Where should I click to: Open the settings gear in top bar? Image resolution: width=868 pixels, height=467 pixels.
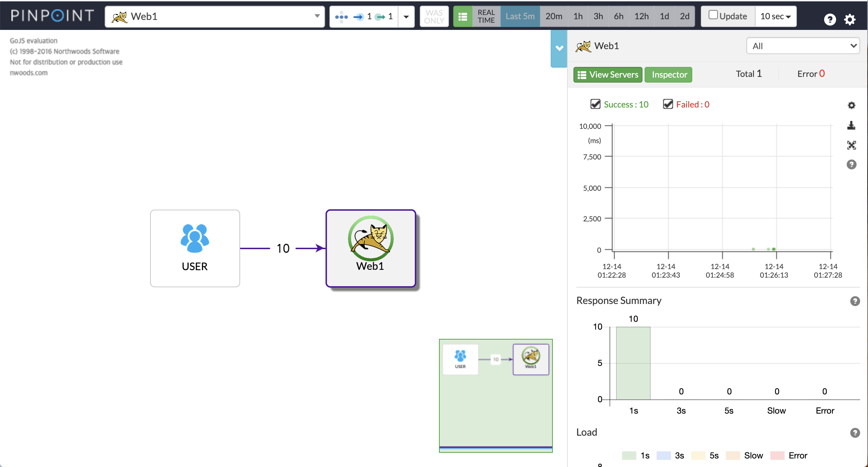tap(850, 19)
